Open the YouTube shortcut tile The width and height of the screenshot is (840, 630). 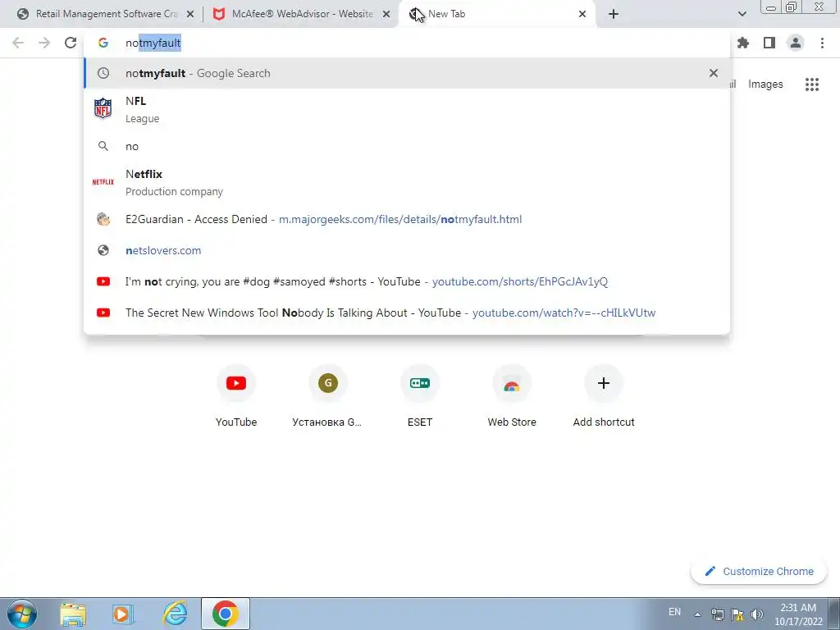236,395
